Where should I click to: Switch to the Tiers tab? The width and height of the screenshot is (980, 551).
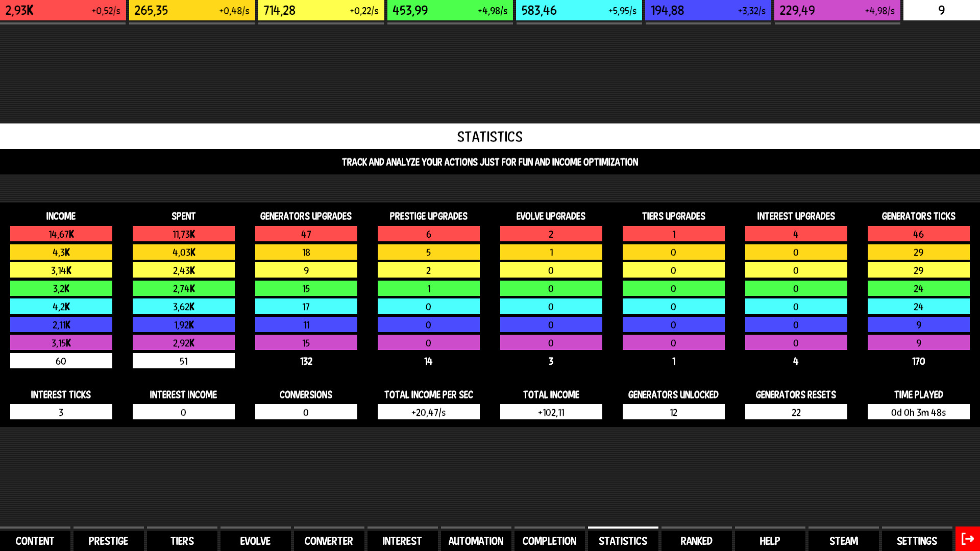(x=182, y=541)
